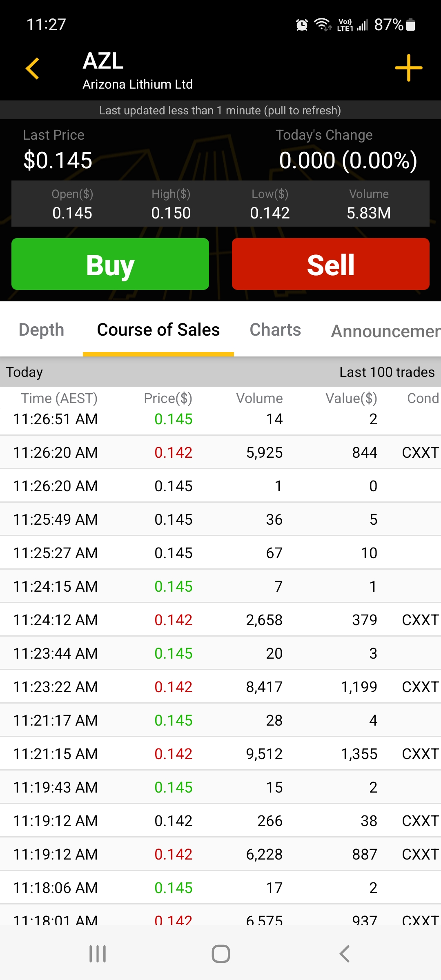Screen dimensions: 441x980
Task: Tap the 1,199 value cell
Action: click(x=359, y=687)
